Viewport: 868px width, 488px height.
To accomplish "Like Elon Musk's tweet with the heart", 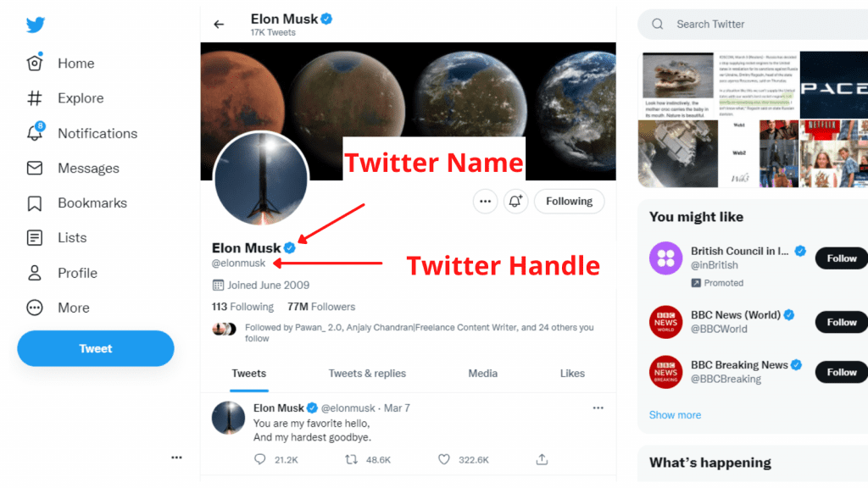I will 443,458.
